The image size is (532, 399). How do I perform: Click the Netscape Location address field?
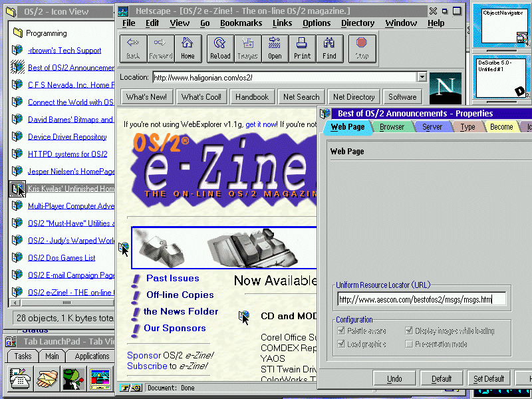click(x=285, y=77)
